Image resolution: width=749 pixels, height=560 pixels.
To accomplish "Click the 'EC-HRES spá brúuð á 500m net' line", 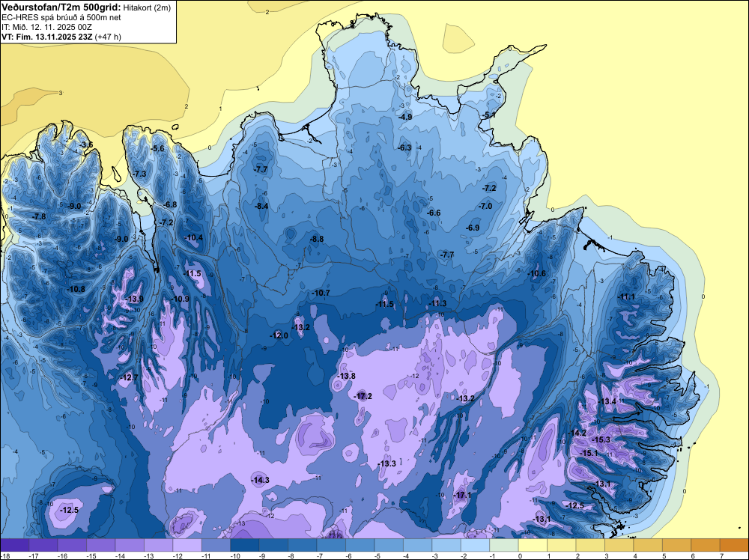I will tap(61, 17).
